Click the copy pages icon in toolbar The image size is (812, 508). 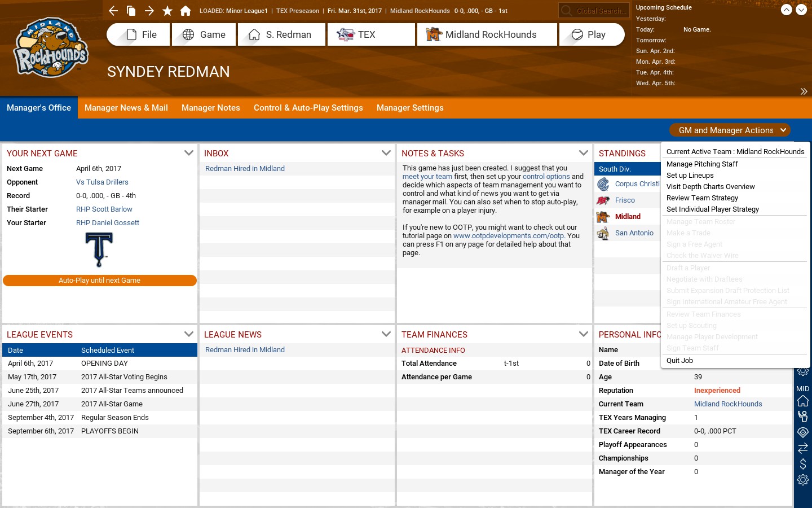click(x=131, y=11)
